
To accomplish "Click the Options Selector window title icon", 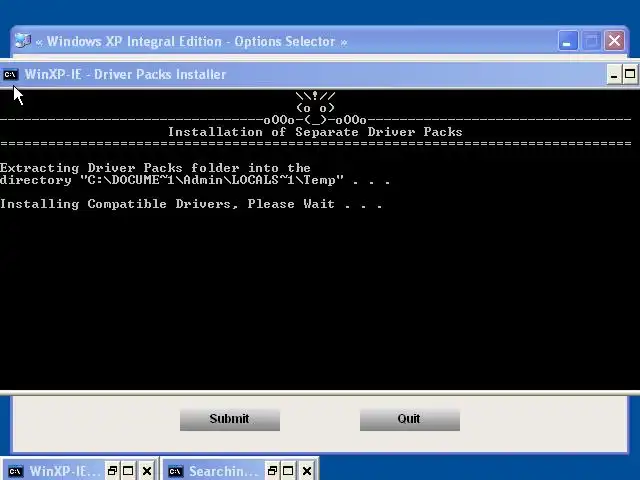I will pos(22,41).
